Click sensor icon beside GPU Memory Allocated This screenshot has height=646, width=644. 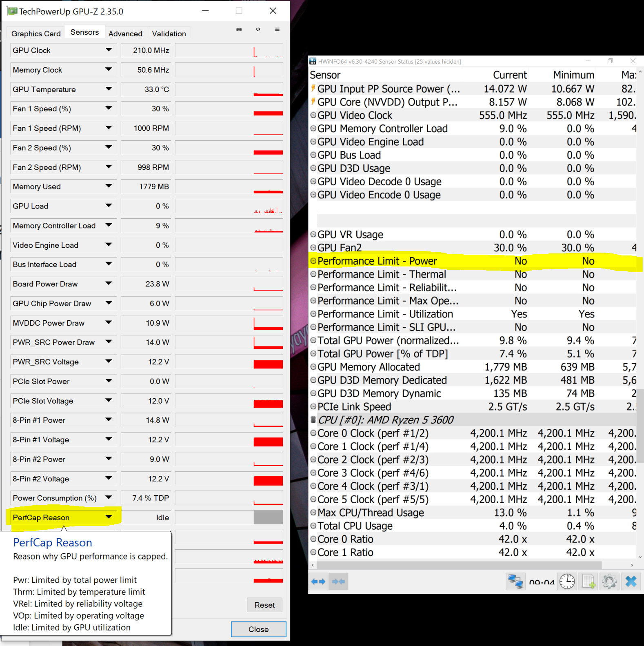(313, 366)
